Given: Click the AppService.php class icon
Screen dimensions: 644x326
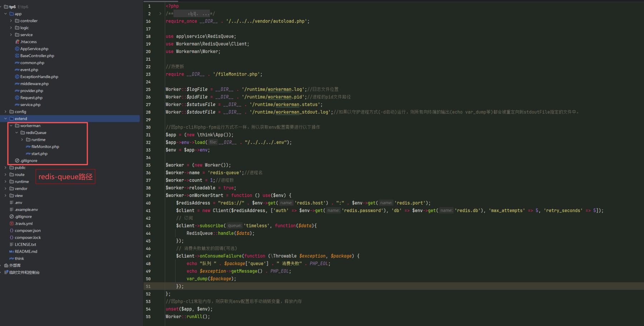Looking at the screenshot, I should (x=17, y=49).
